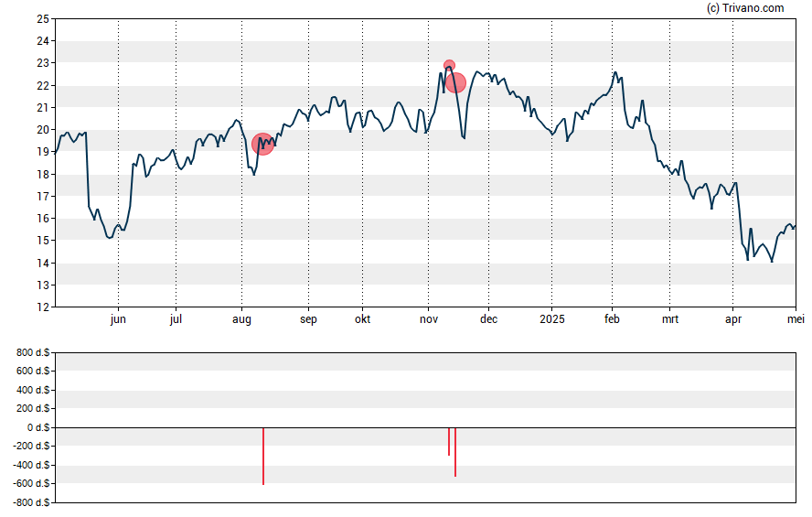
Task: Click the 'okt' axis label
Action: (x=362, y=319)
